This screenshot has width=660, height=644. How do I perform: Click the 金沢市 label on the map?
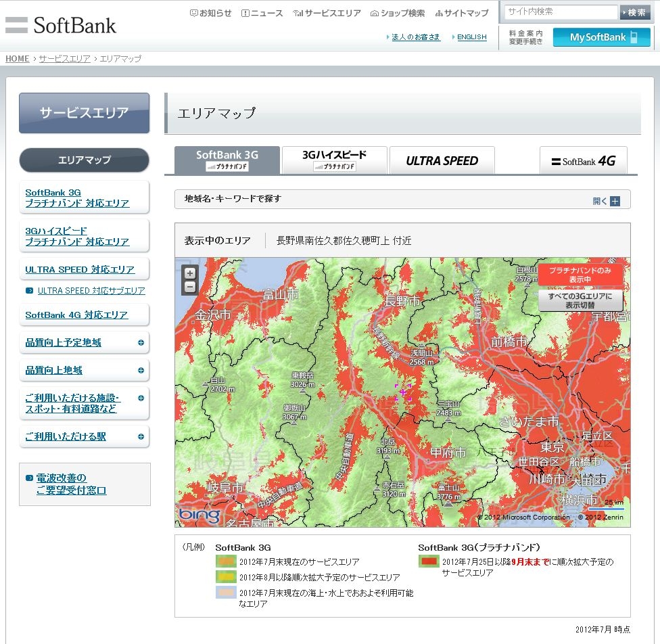(213, 315)
